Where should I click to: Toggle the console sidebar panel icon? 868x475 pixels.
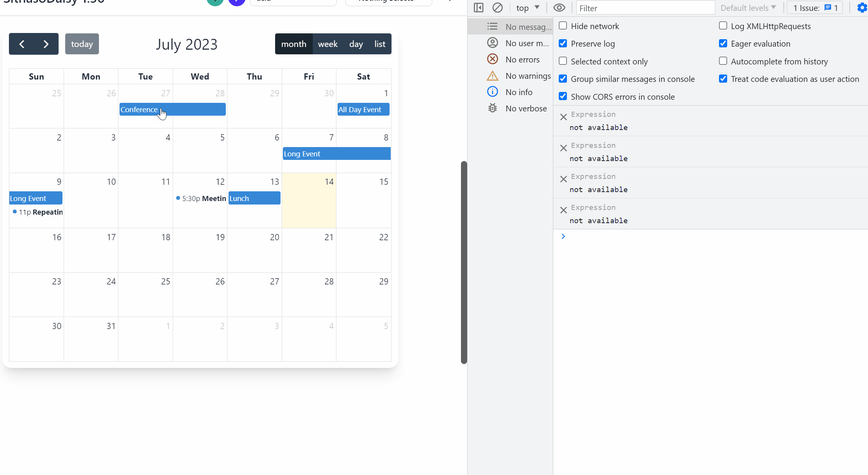(x=478, y=7)
